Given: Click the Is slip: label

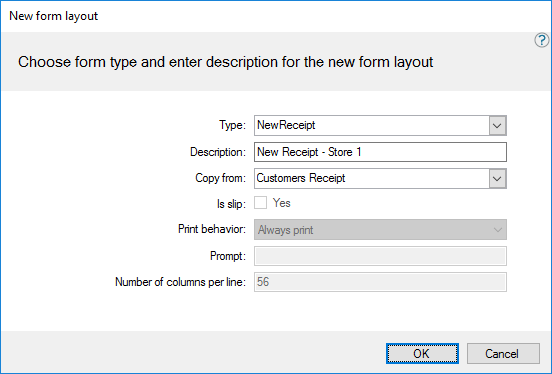Looking at the screenshot, I should [x=231, y=204].
